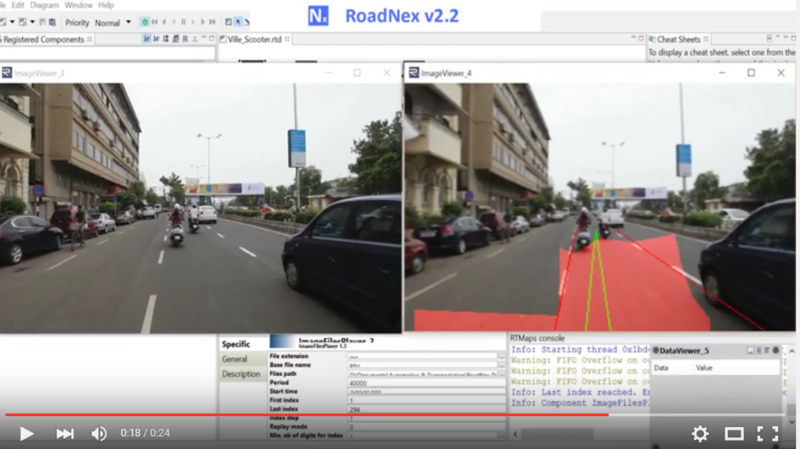Screen dimensions: 800x449
Task: Click the Value column header in DataViewer_5
Action: pyautogui.click(x=704, y=368)
